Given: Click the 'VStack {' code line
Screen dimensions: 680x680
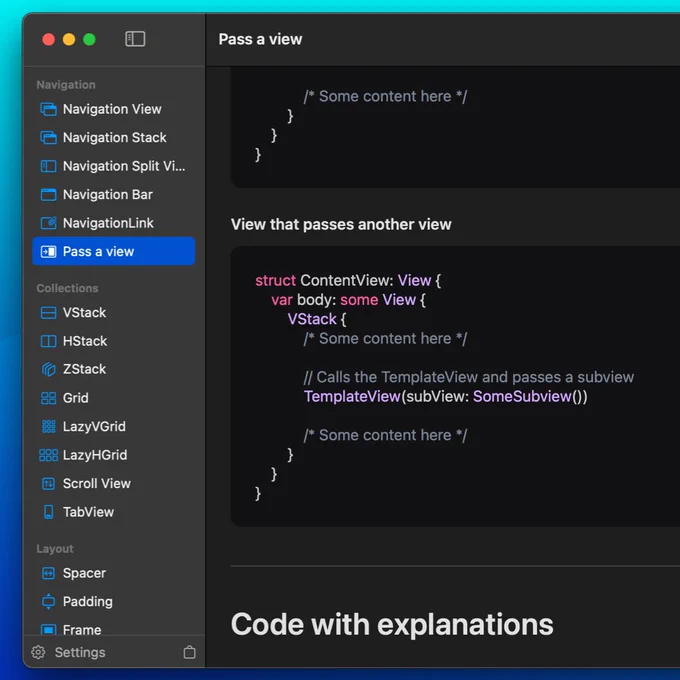Looking at the screenshot, I should pyautogui.click(x=317, y=320).
